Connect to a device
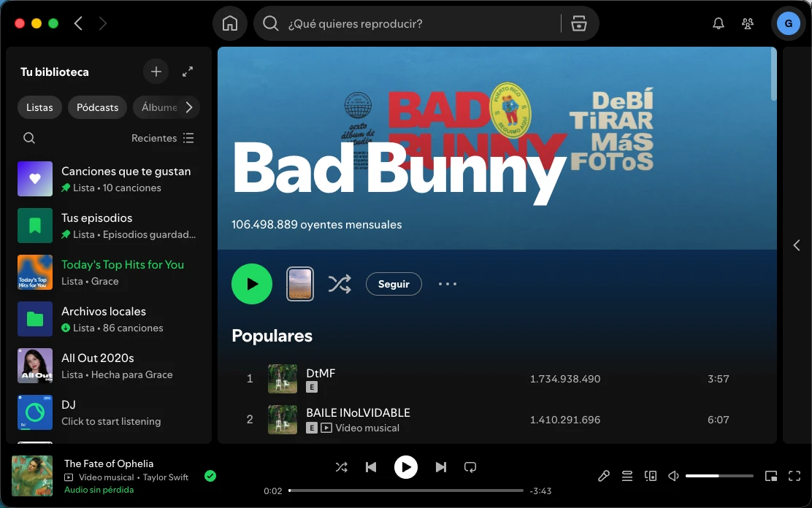Screen dimensions: 812x508 650,476
